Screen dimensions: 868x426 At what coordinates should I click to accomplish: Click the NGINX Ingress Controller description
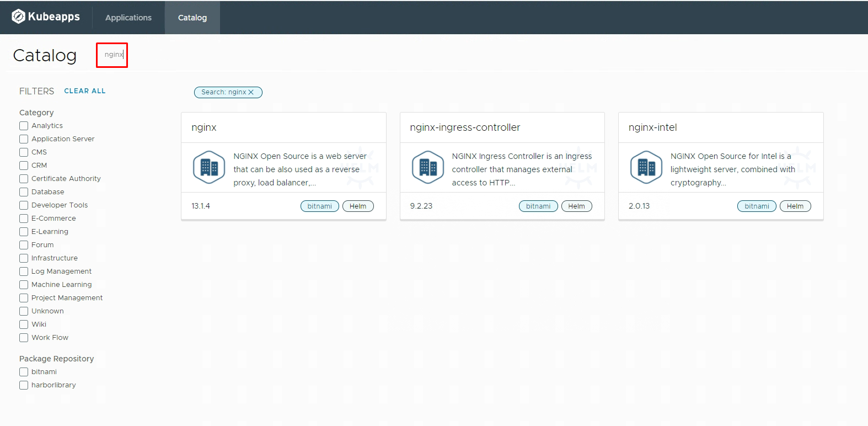point(522,169)
